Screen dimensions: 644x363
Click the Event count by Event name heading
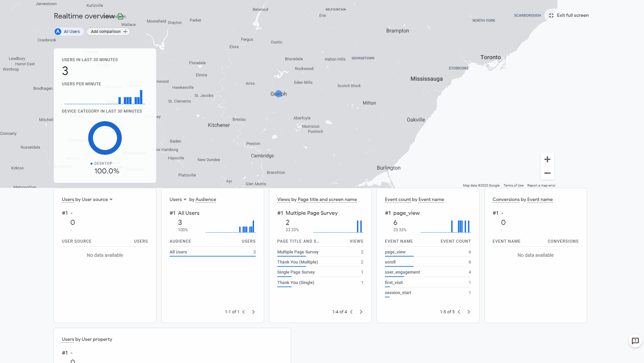(x=415, y=200)
